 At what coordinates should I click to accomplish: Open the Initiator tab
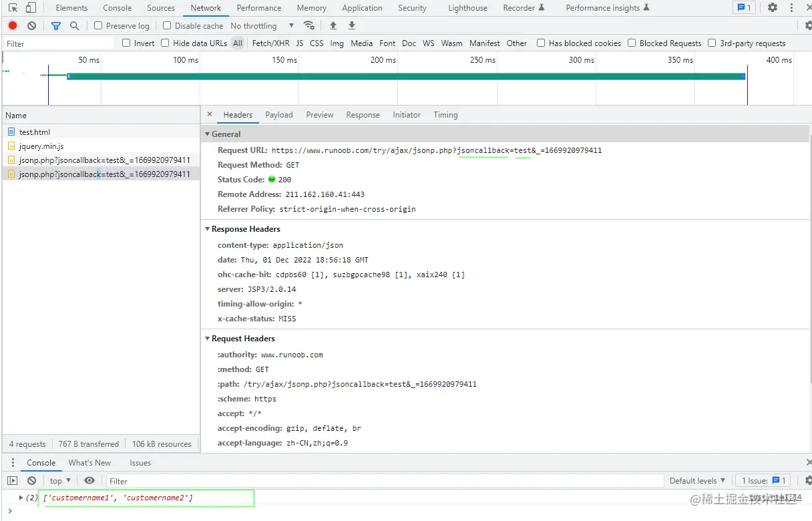pyautogui.click(x=407, y=115)
